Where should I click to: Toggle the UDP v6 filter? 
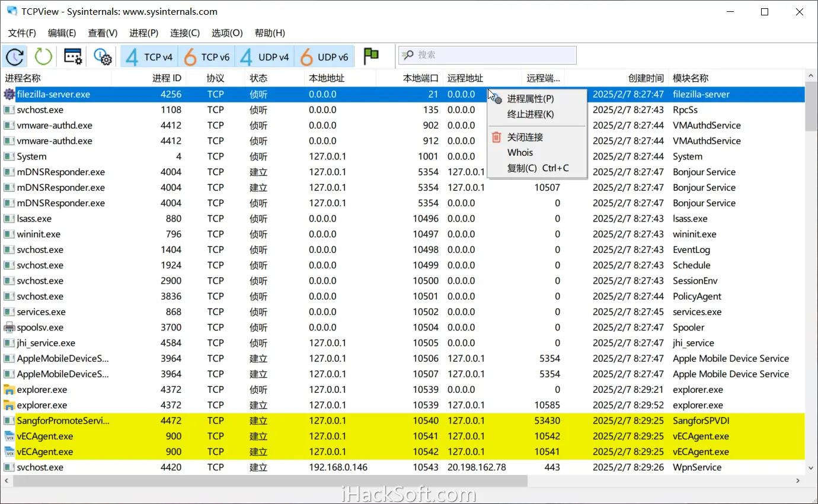pyautogui.click(x=324, y=57)
